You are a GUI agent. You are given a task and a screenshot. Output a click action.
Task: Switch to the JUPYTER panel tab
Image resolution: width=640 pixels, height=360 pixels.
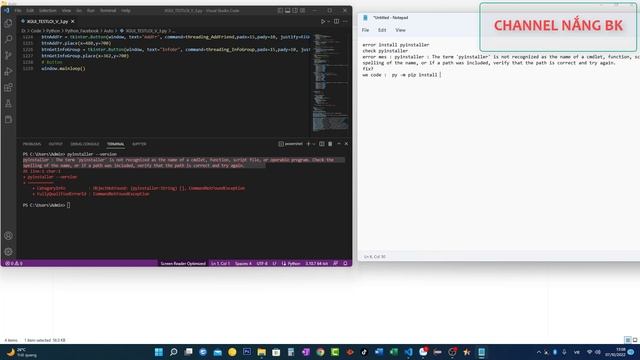[139, 144]
